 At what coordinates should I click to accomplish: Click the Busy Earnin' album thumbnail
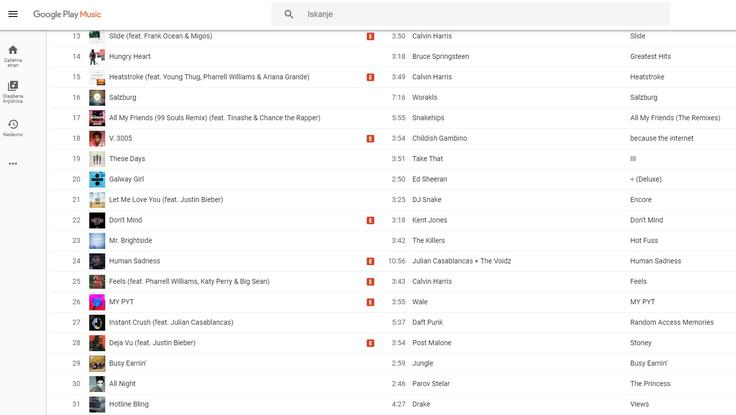pyautogui.click(x=97, y=363)
